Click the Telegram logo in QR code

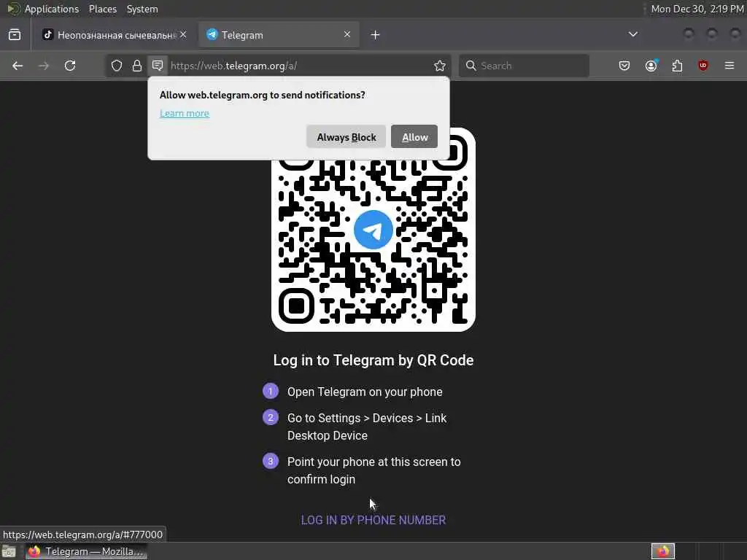(373, 230)
